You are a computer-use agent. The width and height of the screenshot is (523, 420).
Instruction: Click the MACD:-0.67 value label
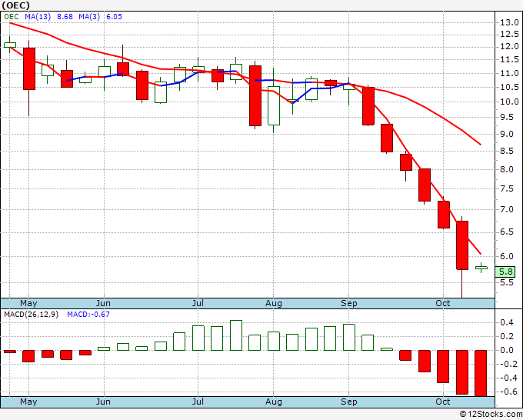88,315
